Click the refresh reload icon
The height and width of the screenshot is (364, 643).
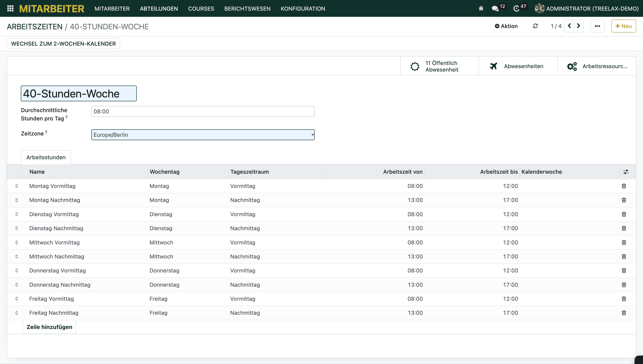click(535, 26)
